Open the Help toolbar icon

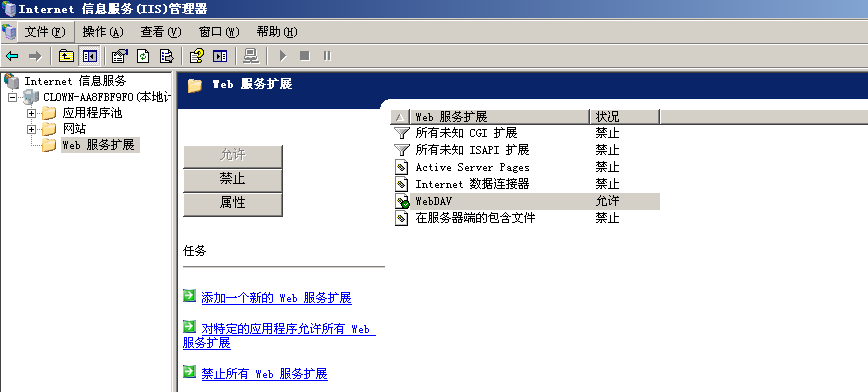click(197, 56)
